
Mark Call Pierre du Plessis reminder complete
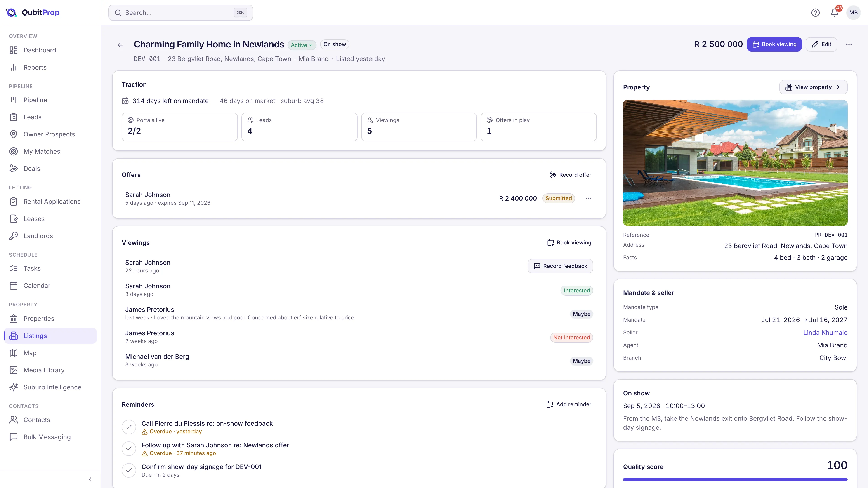coord(129,427)
